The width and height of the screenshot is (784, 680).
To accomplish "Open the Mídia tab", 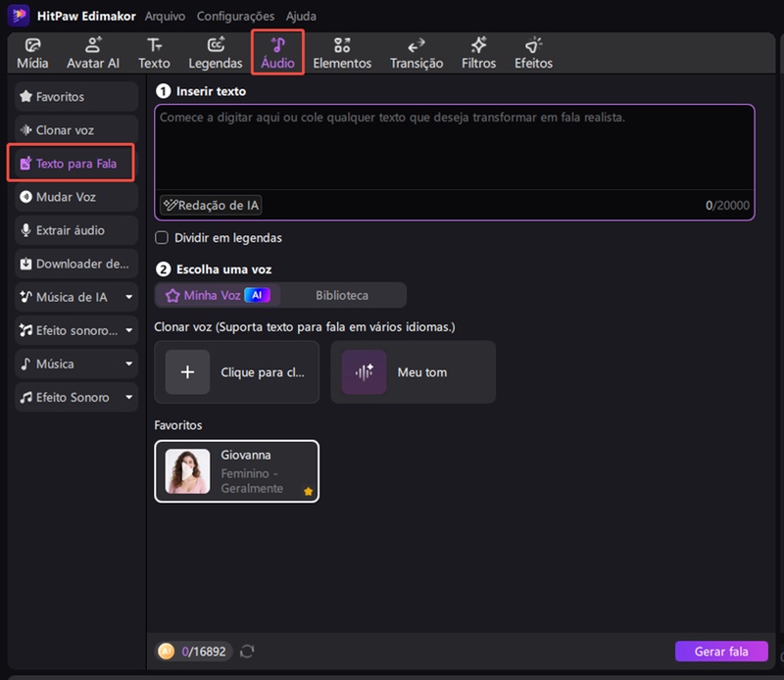I will 32,53.
